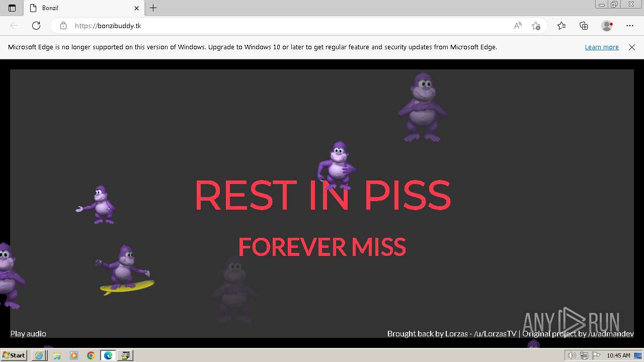
Task: Click Play audio on the page
Action: 28,333
